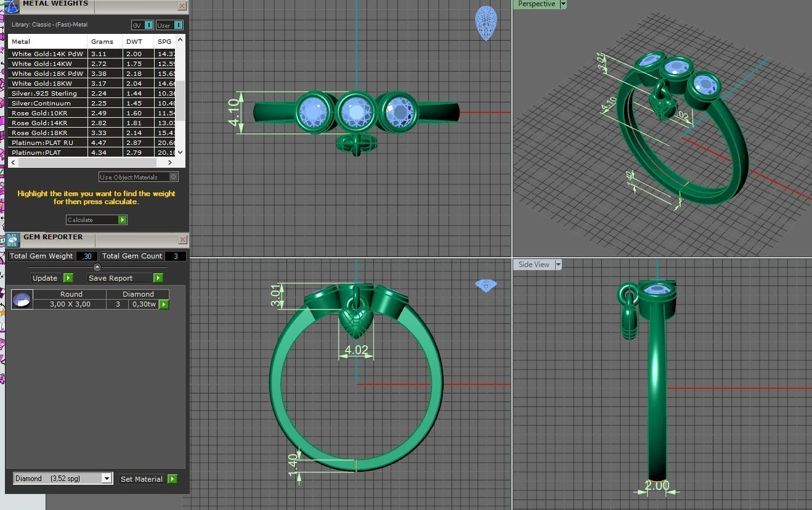Click the Total Gem Count value field
The width and height of the screenshot is (812, 510).
coord(176,256)
